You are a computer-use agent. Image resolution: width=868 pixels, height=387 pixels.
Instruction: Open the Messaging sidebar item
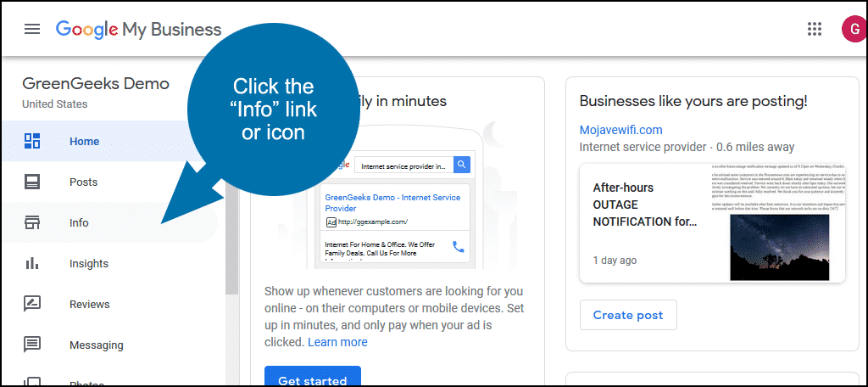pyautogui.click(x=97, y=345)
